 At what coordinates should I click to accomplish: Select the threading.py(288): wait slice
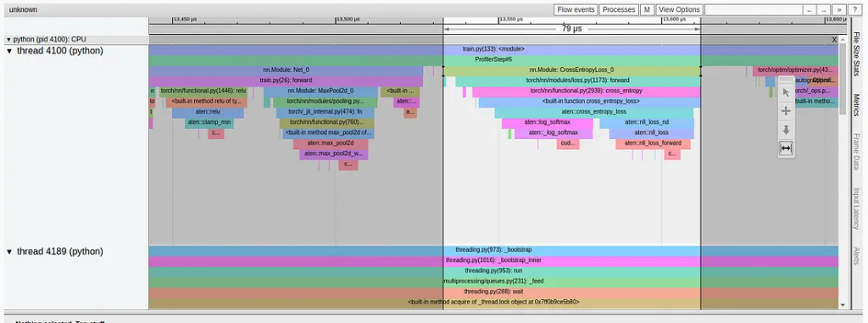click(x=493, y=292)
